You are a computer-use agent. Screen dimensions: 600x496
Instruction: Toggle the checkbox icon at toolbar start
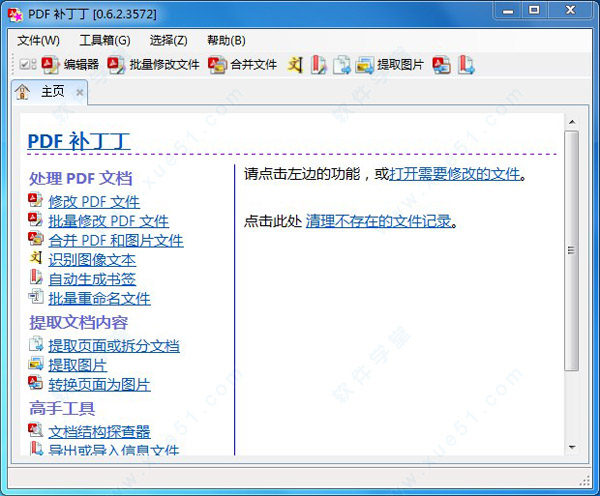(x=28, y=64)
